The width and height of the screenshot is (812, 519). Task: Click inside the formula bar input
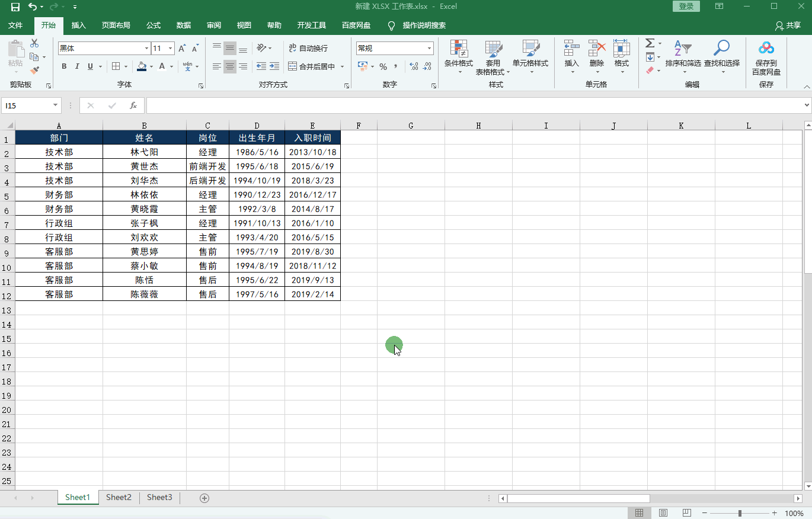(x=474, y=105)
